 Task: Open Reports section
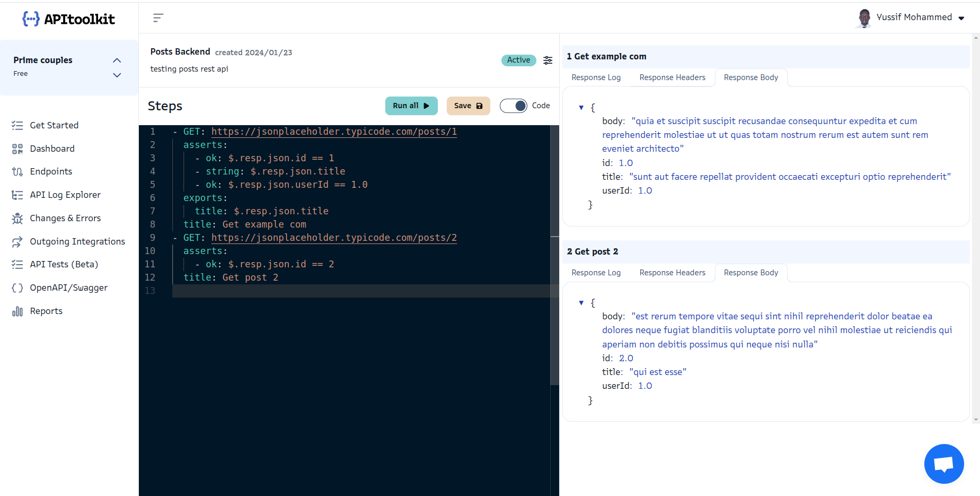46,311
